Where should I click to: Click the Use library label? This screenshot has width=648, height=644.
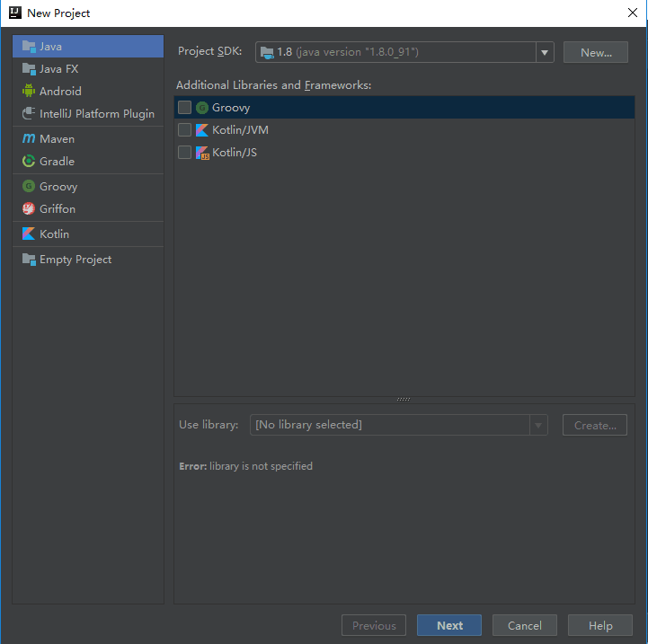tap(209, 425)
